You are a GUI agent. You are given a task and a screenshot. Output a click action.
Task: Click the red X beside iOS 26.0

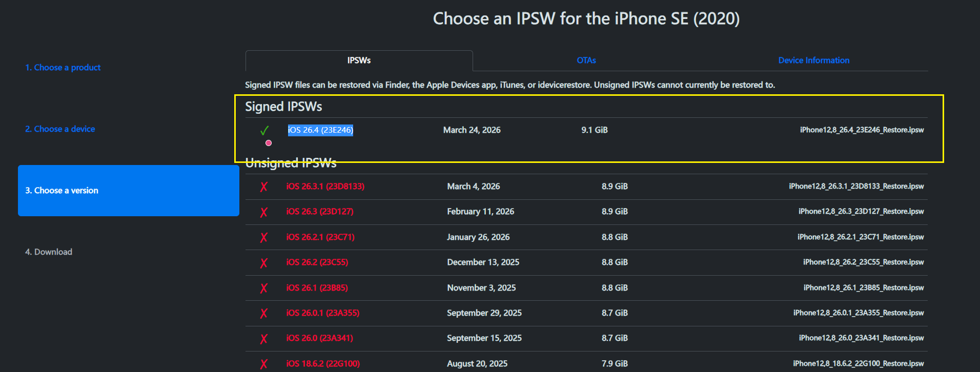click(x=263, y=339)
